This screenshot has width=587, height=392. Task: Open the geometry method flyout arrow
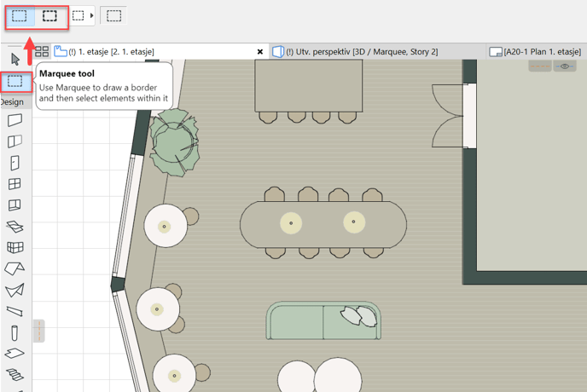(92, 15)
